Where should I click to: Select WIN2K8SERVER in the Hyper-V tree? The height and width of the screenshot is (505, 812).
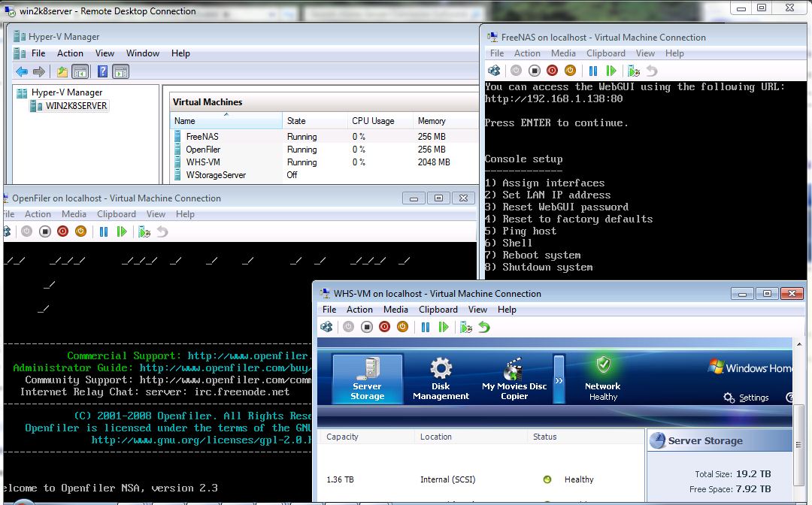click(76, 106)
